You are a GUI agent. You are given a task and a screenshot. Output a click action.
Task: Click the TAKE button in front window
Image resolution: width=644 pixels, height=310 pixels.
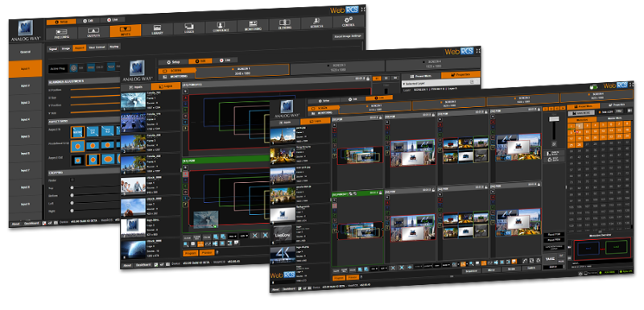coord(549,259)
